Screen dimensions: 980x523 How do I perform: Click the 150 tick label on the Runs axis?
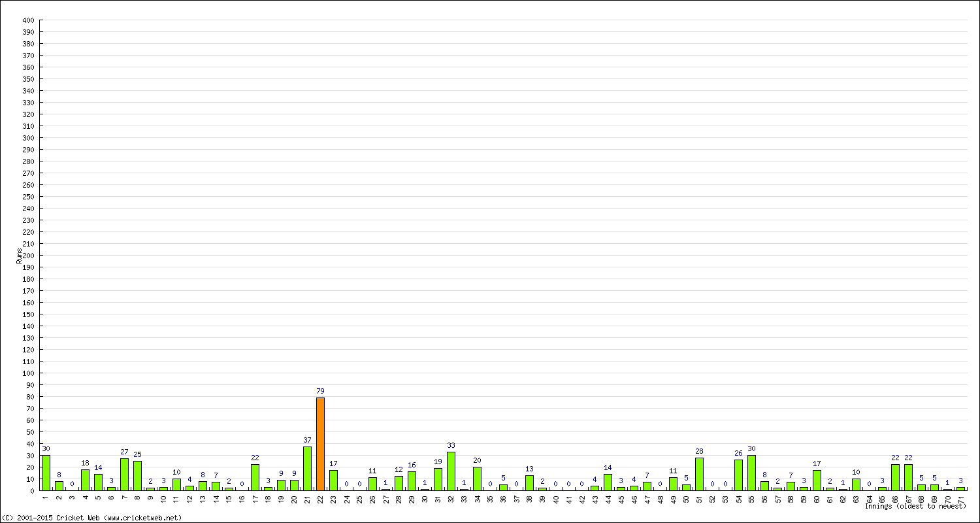click(28, 314)
